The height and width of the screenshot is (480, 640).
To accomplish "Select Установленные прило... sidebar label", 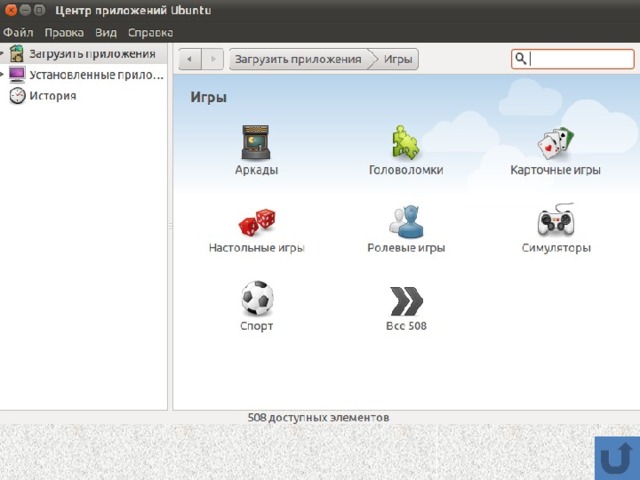I will 96,75.
